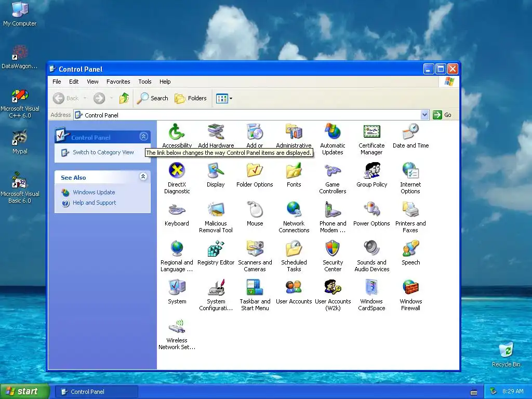Select My Computer desktop icon
The height and width of the screenshot is (399, 532).
pyautogui.click(x=20, y=14)
